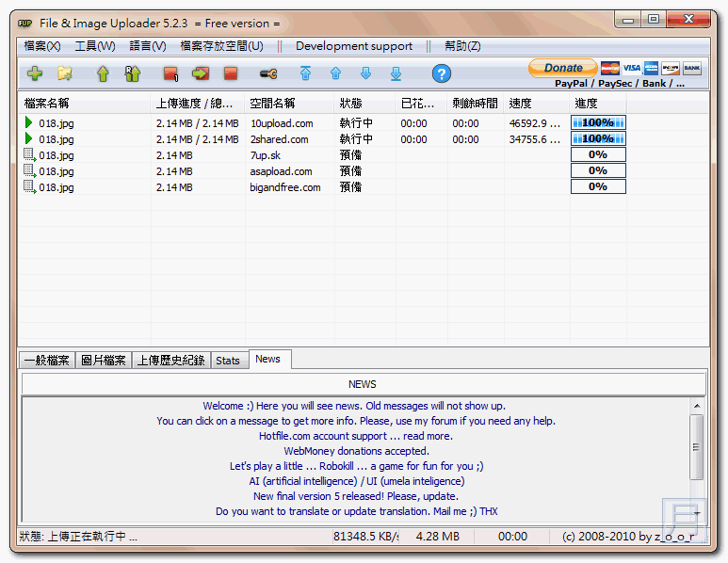Sort by 空間名稱 column header
Viewport: 728px width, 563px height.
coord(289,103)
